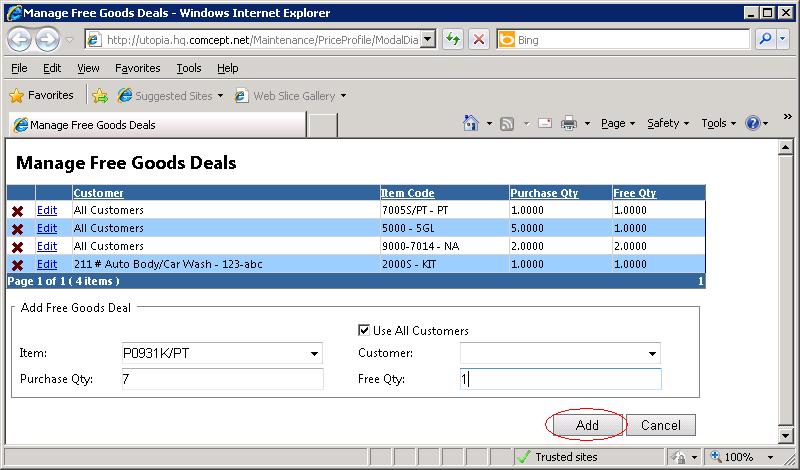This screenshot has width=800, height=470.
Task: Click the Add button
Action: [x=587, y=425]
